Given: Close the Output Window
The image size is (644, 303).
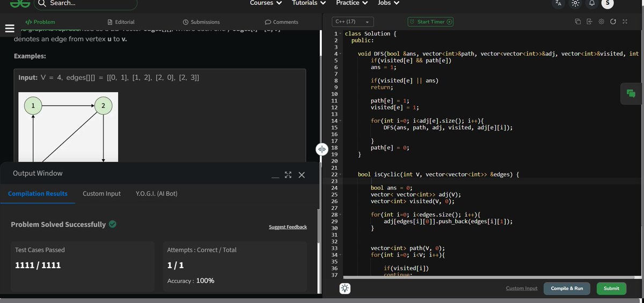Looking at the screenshot, I should [x=302, y=175].
